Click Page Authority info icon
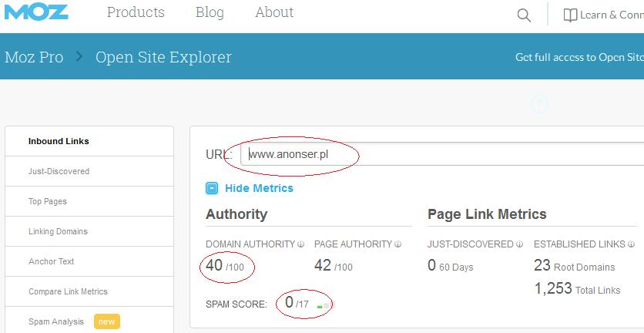The height and width of the screenshot is (333, 644). click(x=397, y=244)
